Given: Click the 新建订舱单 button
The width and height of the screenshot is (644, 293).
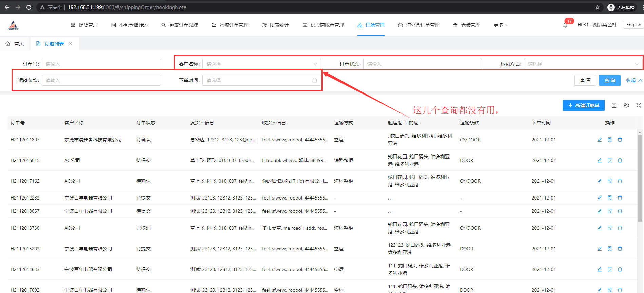Looking at the screenshot, I should pos(583,105).
